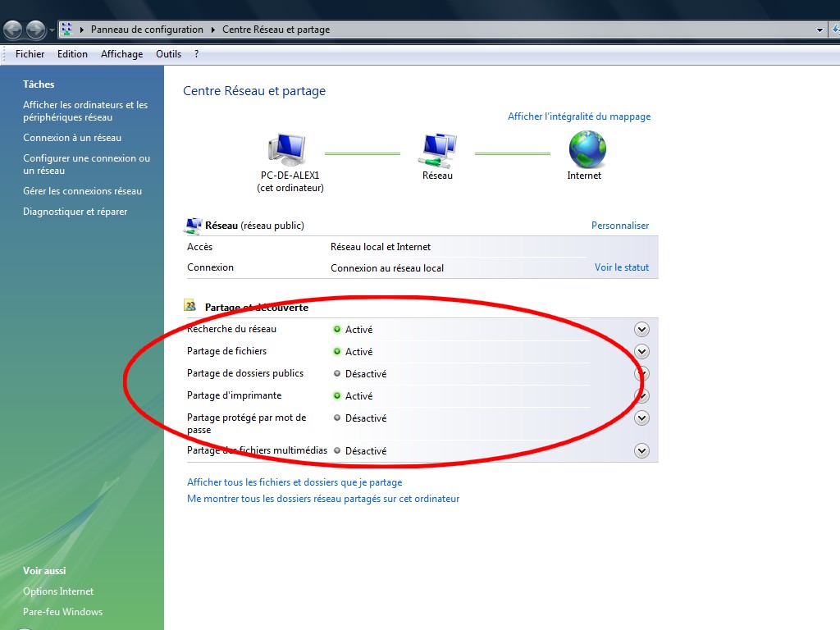Open Gérer les connexions réseau task
Screen dimensions: 840x630
82,191
